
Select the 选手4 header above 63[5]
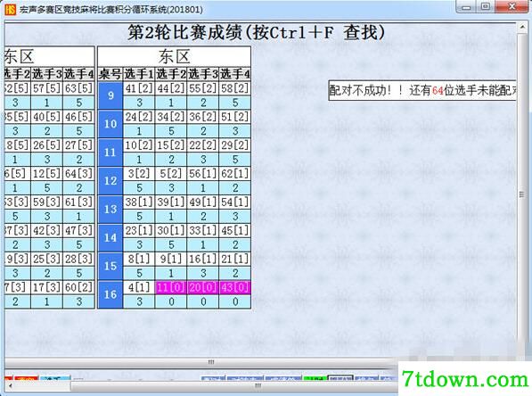coord(78,74)
